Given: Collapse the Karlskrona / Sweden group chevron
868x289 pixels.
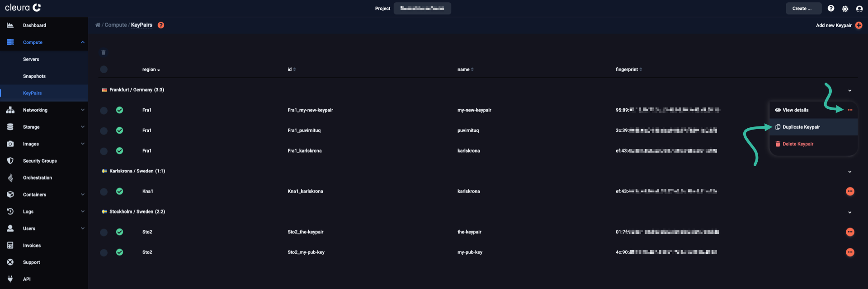Looking at the screenshot, I should (x=850, y=172).
